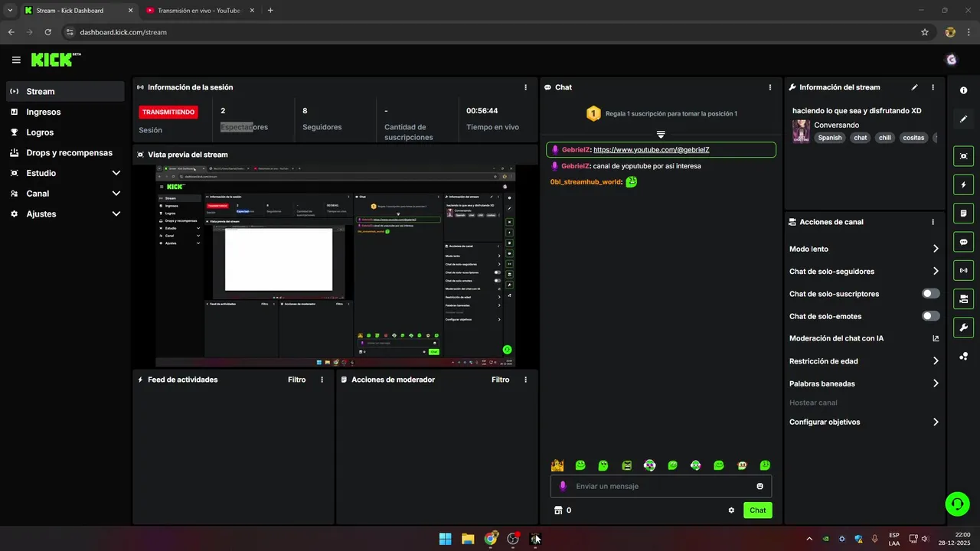Open options for Información del stream panel
The height and width of the screenshot is (551, 980).
tap(933, 87)
